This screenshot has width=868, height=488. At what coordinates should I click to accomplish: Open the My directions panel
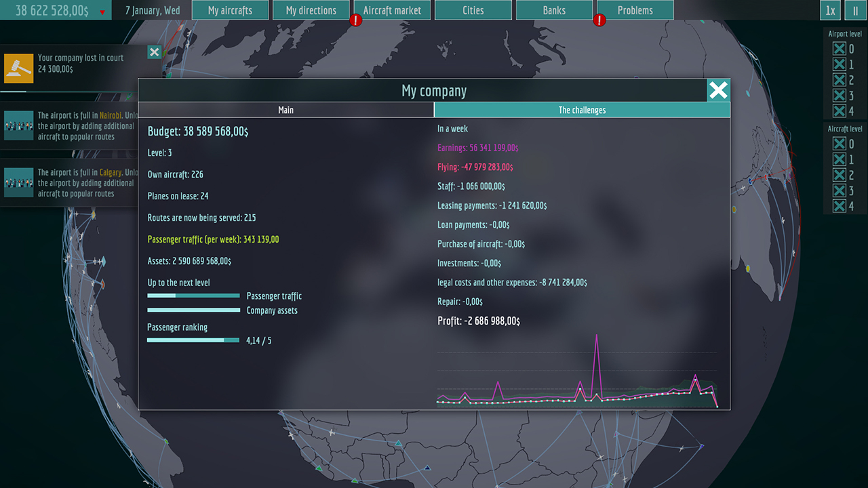[311, 10]
